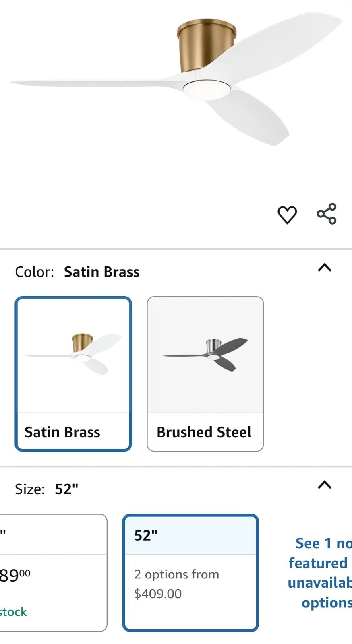Click the brass motor housing in main photo
The height and width of the screenshot is (644, 352).
(x=206, y=44)
